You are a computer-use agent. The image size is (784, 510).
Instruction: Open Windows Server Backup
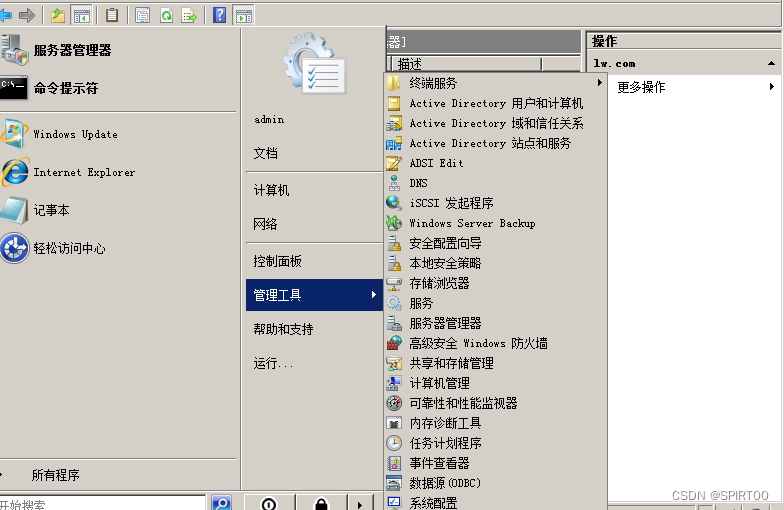(496, 223)
